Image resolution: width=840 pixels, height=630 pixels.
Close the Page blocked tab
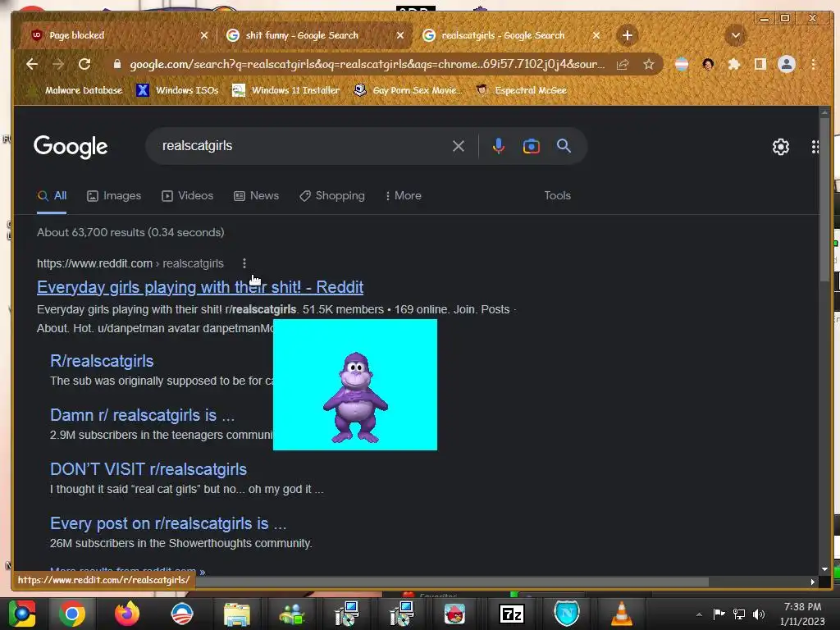coord(204,35)
